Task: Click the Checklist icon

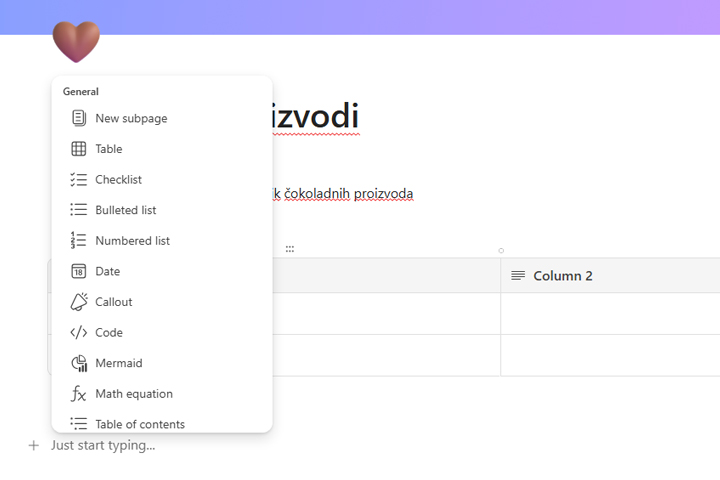Action: click(x=79, y=180)
